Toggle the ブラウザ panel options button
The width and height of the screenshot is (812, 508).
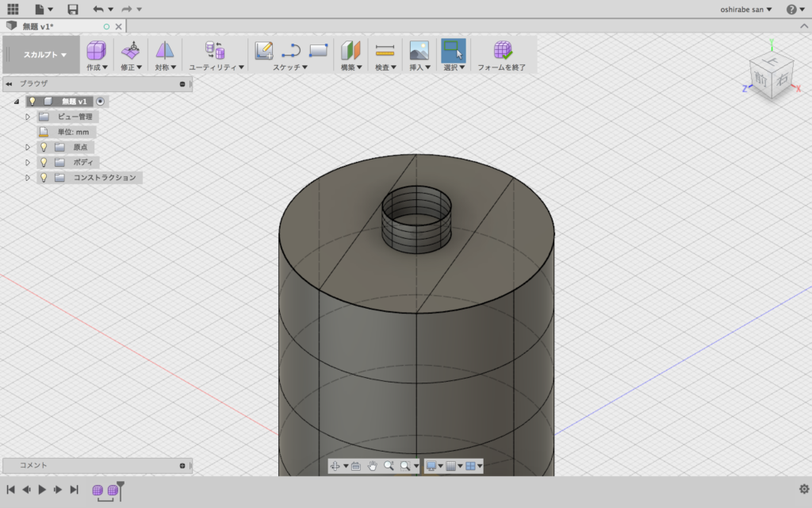tap(182, 84)
